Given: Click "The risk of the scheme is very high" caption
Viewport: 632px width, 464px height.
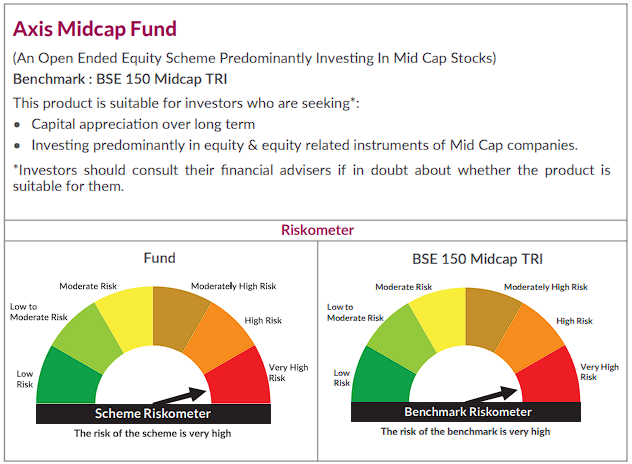Looking at the screenshot, I should point(152,433).
